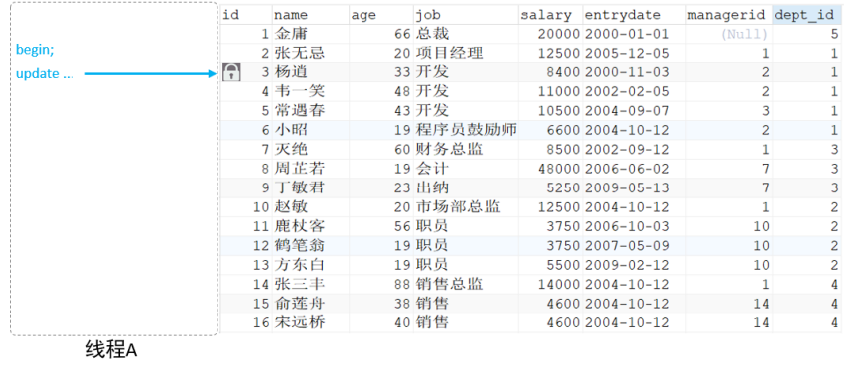Image resolution: width=868 pixels, height=375 pixels.
Task: Click the name cell 张无忌
Action: 311,54
